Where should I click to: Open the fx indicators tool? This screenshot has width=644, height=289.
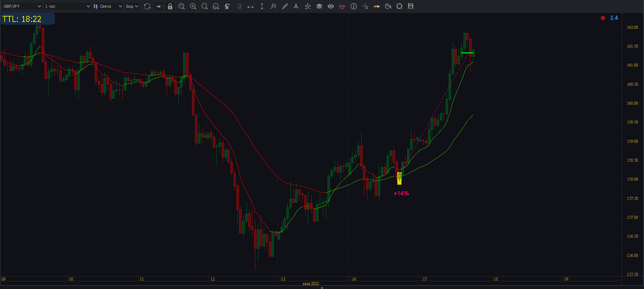point(274,6)
